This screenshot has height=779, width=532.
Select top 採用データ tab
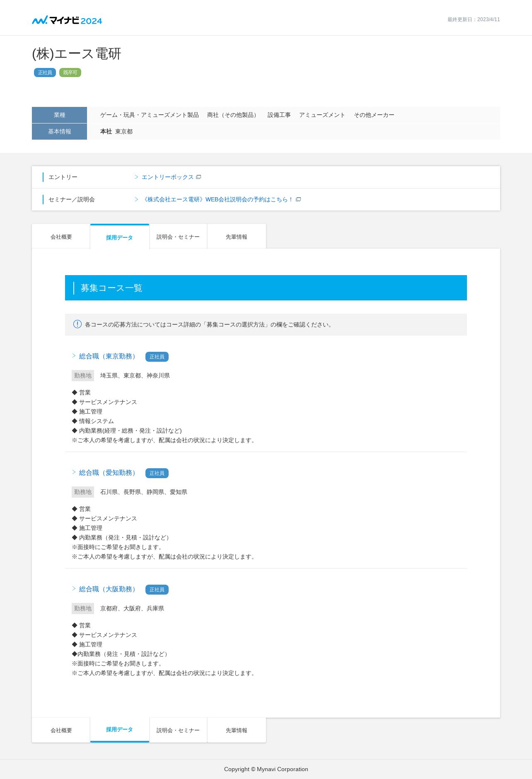[x=119, y=237]
